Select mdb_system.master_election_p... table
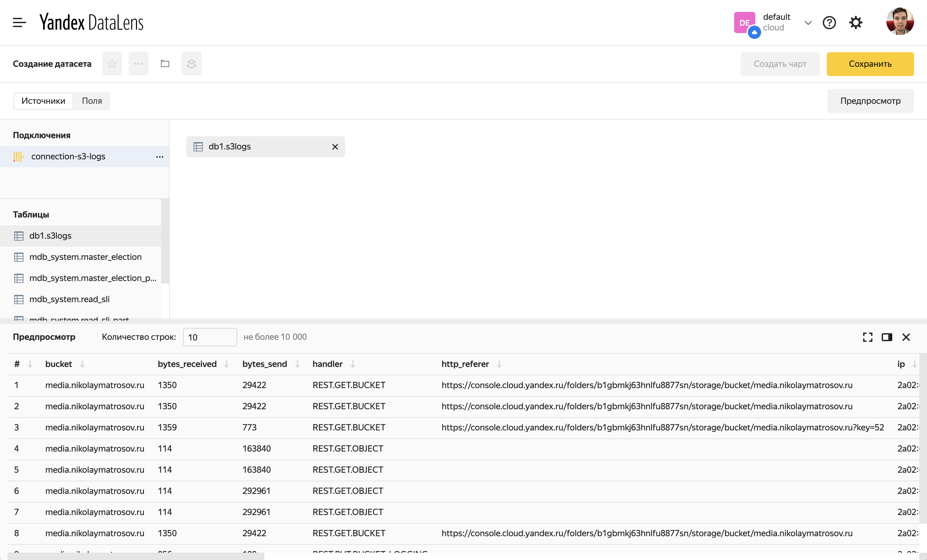Image resolution: width=927 pixels, height=560 pixels. coord(80,278)
